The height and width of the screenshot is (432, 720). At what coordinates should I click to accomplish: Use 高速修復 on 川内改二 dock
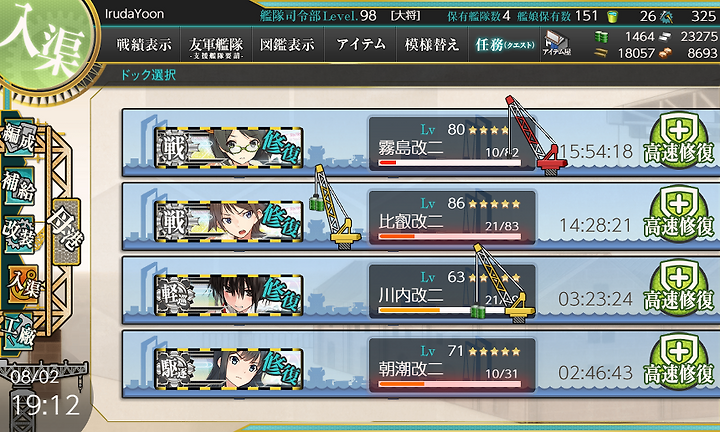coord(679,288)
